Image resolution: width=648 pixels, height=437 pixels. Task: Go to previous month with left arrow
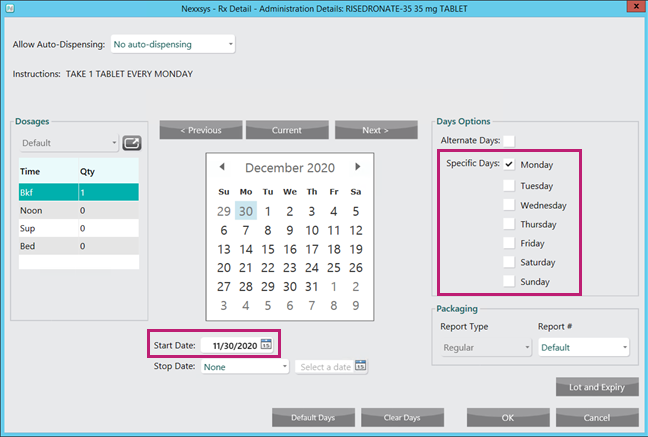[x=222, y=167]
